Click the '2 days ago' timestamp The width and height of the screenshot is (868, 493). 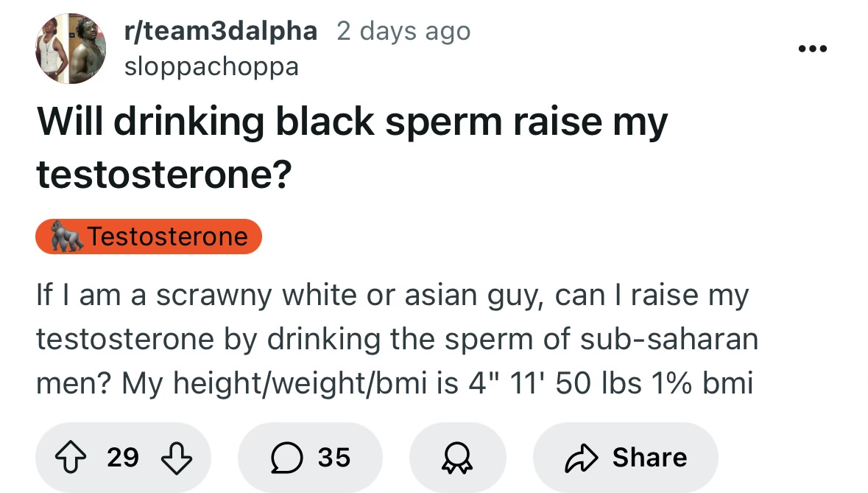(x=403, y=31)
